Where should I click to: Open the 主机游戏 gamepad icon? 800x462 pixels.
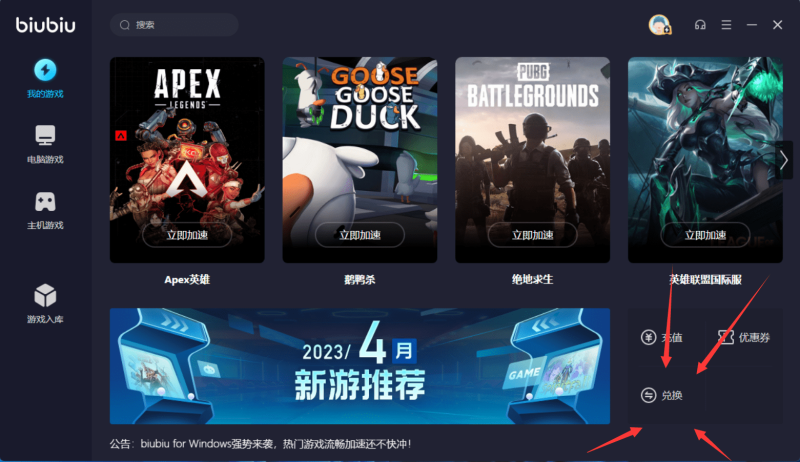click(x=45, y=202)
